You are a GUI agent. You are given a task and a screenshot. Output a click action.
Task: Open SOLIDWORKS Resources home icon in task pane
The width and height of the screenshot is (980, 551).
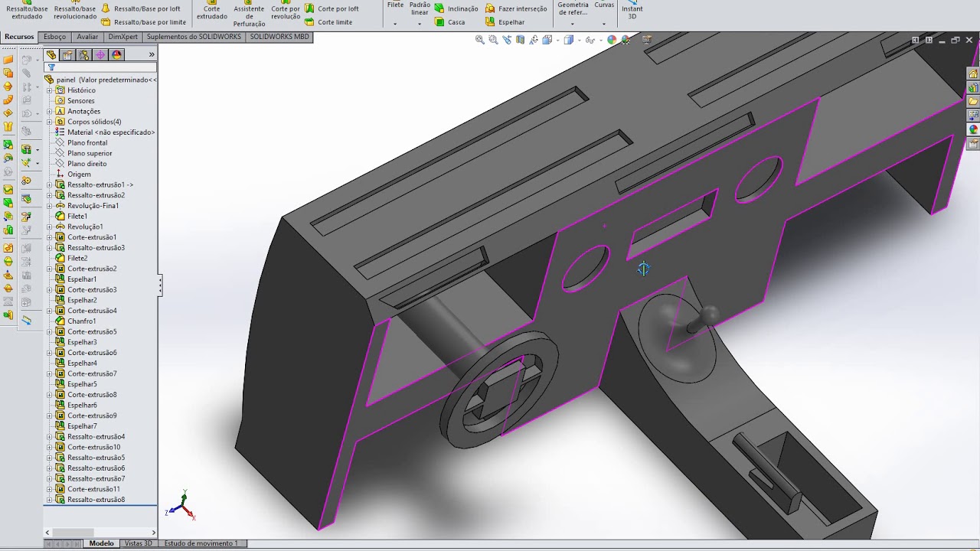pyautogui.click(x=973, y=74)
